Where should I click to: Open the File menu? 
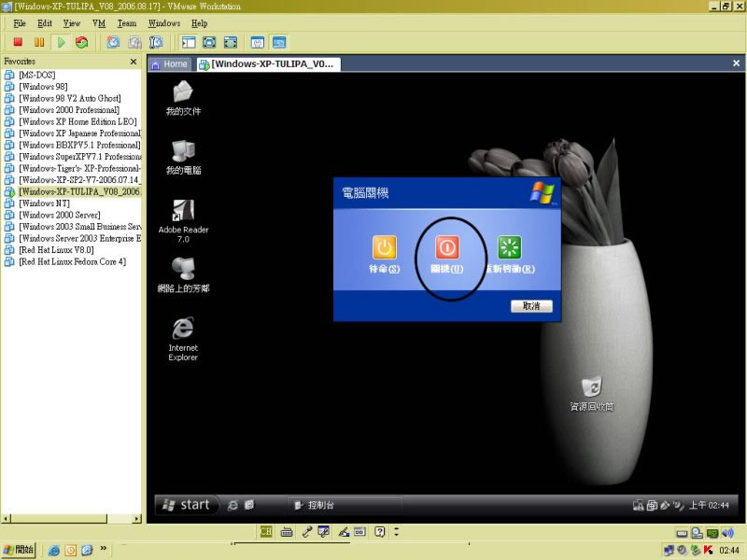(x=20, y=23)
